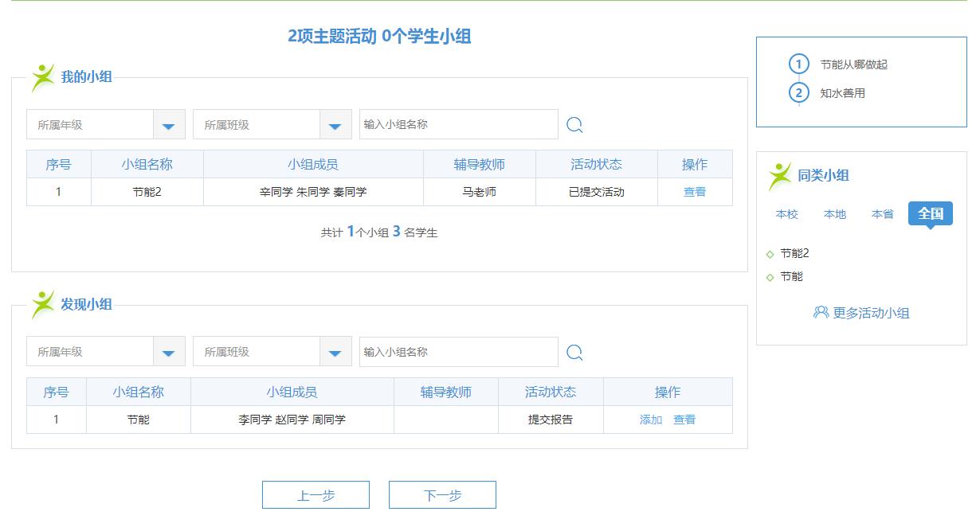980x527 pixels.
Task: Switch to the 本校 tab
Action: 787,214
